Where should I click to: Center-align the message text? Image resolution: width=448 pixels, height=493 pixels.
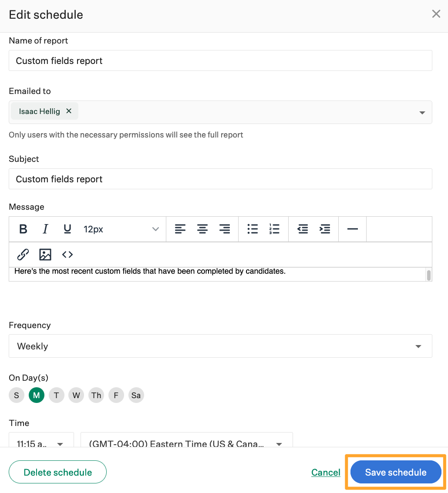point(202,229)
